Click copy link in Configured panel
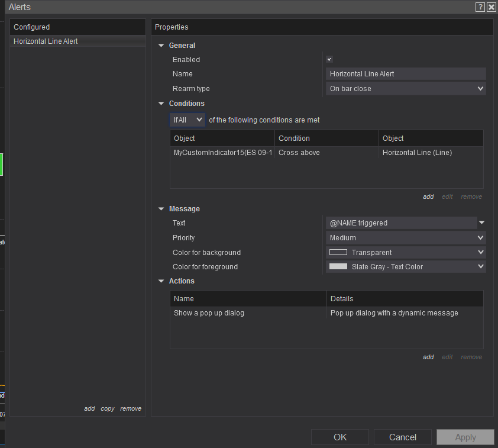The width and height of the screenshot is (498, 448). tap(108, 409)
